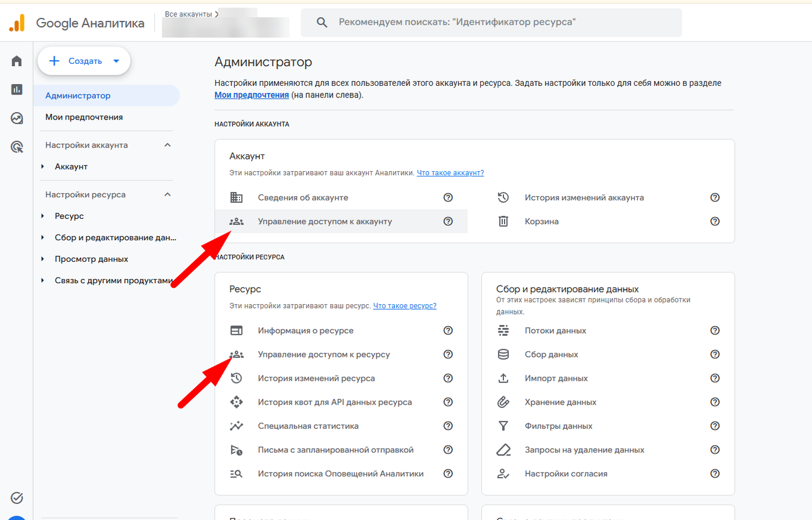Screen dimensions: 812x520
Task: Click the icon beside Информация о ресурсе
Action: [237, 330]
